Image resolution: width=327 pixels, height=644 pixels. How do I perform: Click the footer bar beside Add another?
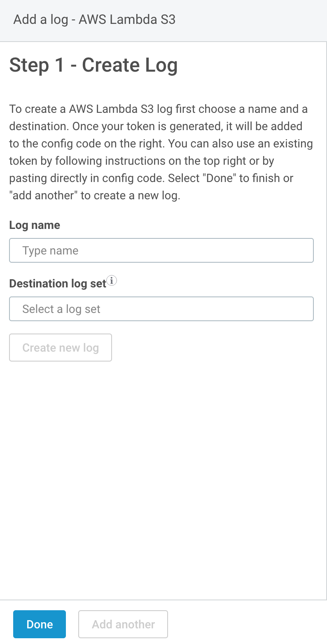click(x=247, y=624)
